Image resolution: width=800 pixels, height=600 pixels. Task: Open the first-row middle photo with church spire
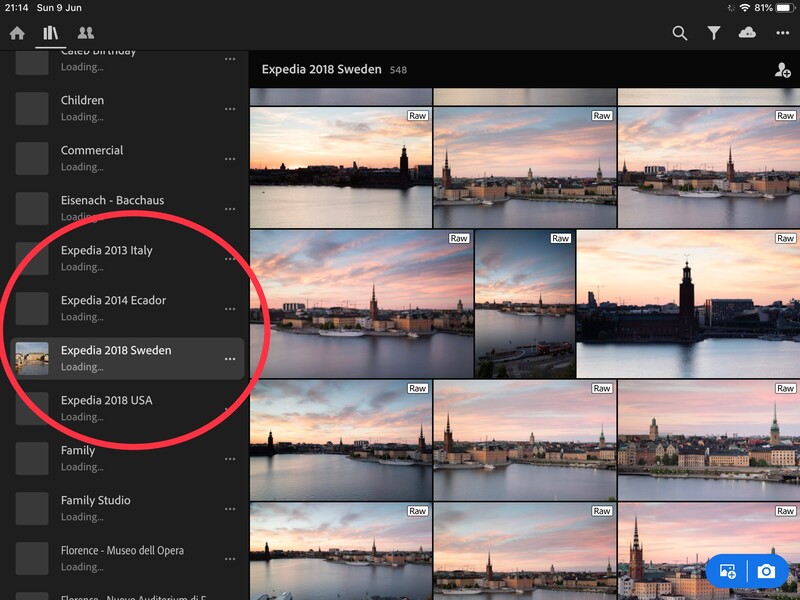(x=525, y=167)
